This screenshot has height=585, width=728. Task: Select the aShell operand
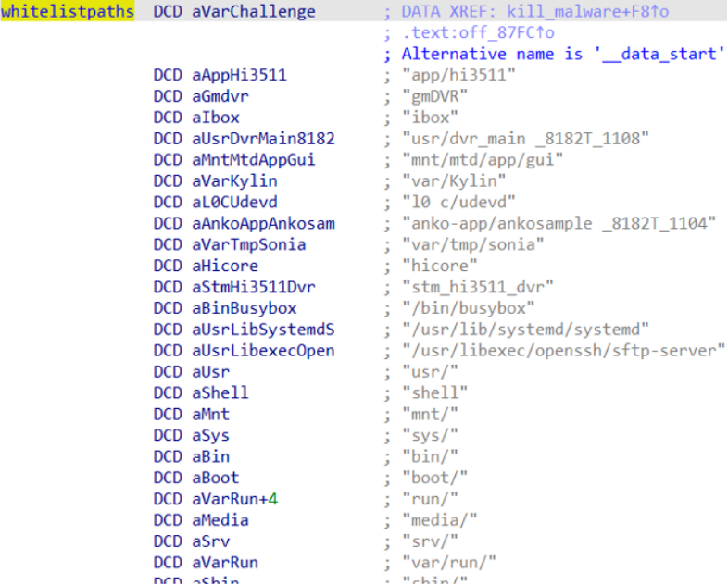point(220,393)
